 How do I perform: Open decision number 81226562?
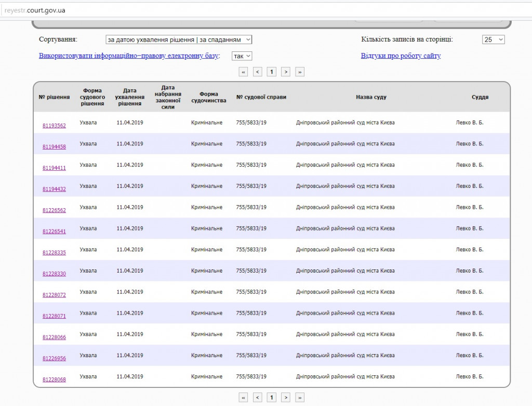tap(54, 210)
